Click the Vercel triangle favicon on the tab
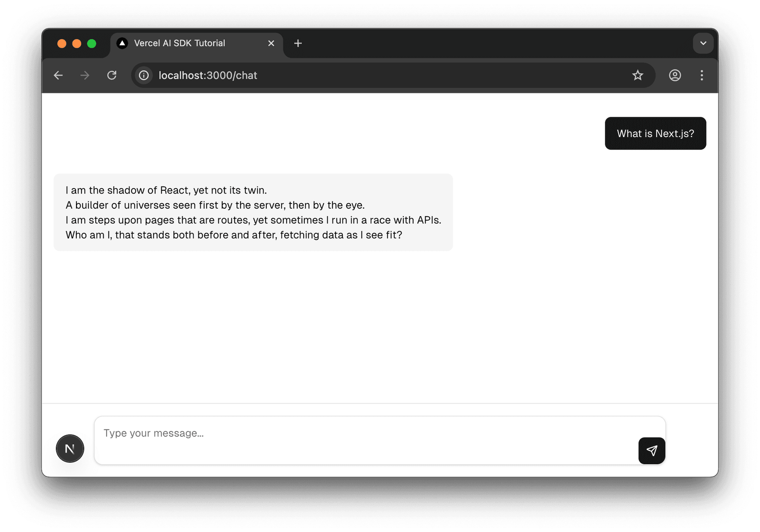The width and height of the screenshot is (760, 532). coord(122,43)
